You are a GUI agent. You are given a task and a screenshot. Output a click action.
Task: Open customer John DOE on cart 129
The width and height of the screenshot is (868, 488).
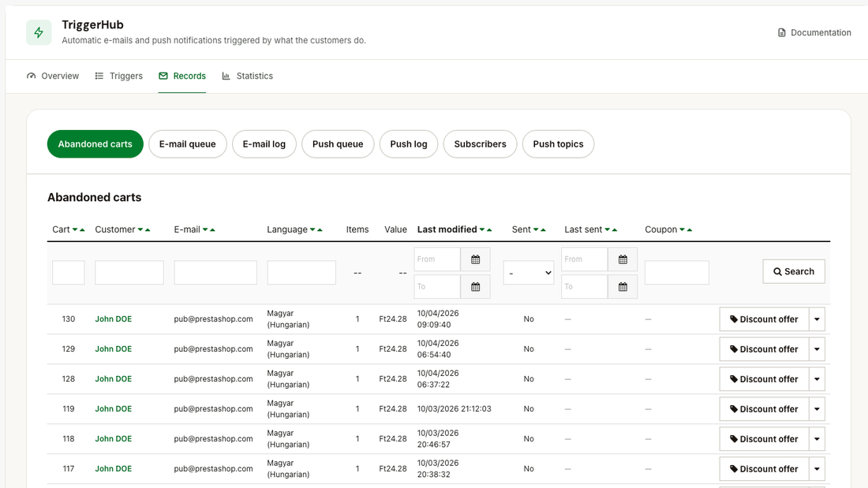pyautogui.click(x=114, y=349)
